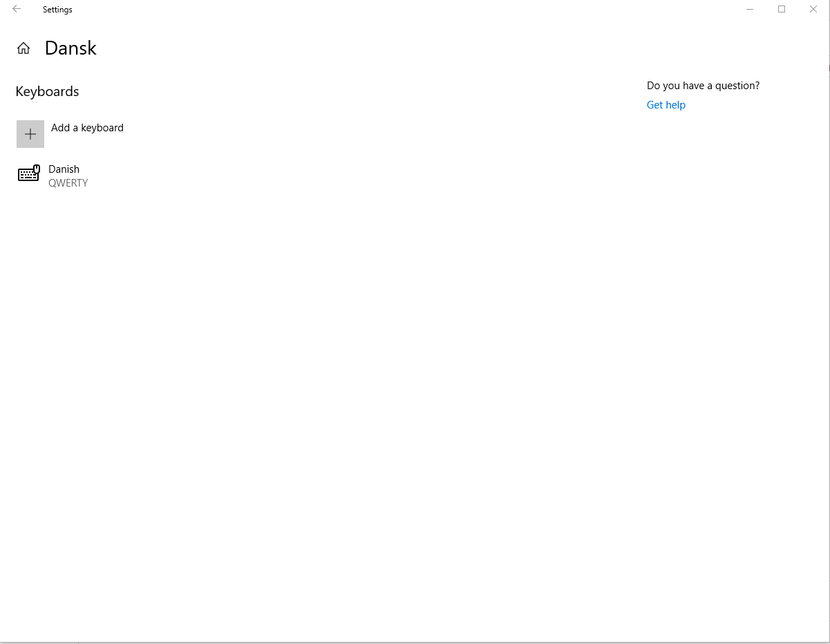Viewport: 830px width, 644px height.
Task: Go back with the arrow icon
Action: 17,9
